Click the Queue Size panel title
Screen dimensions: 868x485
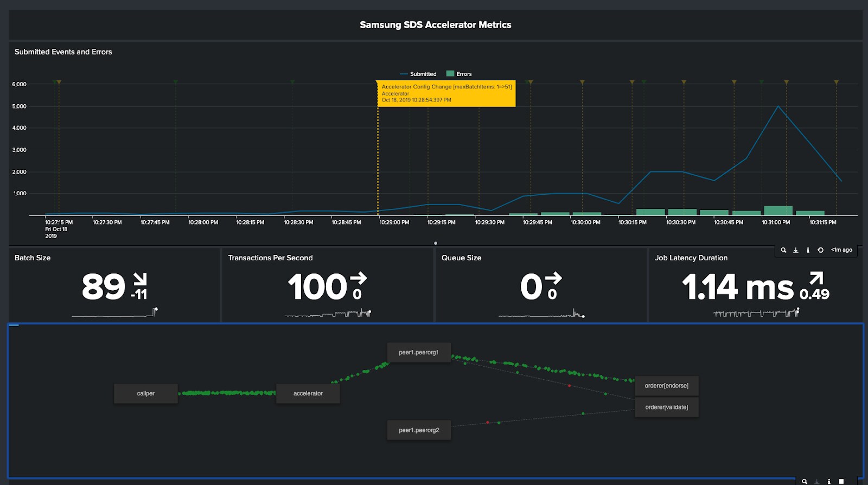(x=461, y=258)
